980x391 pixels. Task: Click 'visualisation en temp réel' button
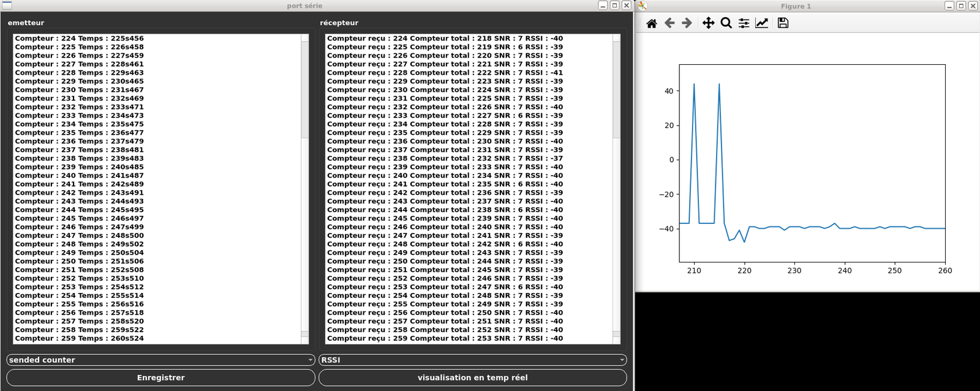(x=472, y=378)
